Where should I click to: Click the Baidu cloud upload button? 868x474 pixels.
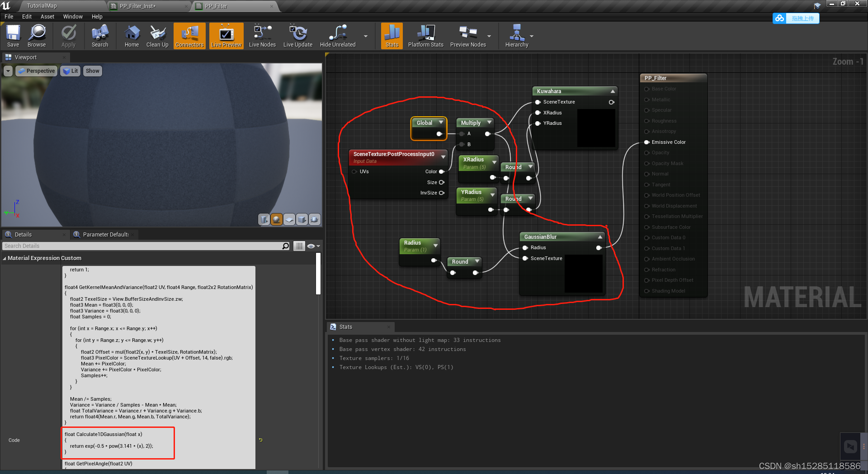point(796,19)
